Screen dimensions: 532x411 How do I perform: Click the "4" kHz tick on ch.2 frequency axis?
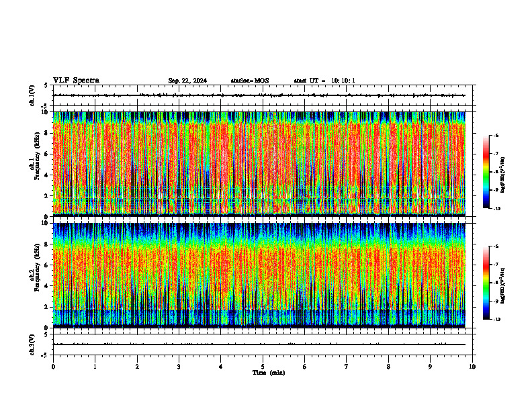coord(47,286)
